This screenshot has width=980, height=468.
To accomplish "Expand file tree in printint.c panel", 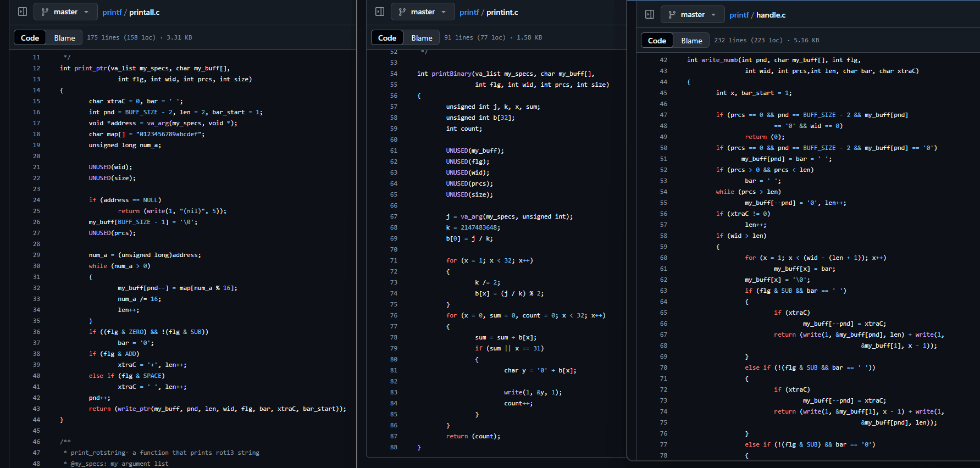I will pos(380,12).
